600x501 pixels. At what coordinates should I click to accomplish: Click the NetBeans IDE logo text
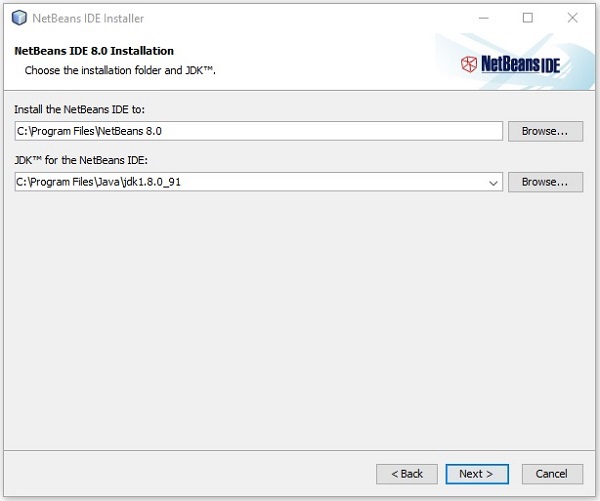(520, 64)
